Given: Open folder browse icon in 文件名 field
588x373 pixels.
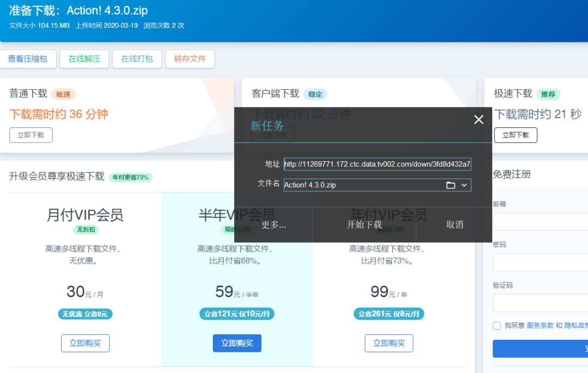Looking at the screenshot, I should coord(451,185).
